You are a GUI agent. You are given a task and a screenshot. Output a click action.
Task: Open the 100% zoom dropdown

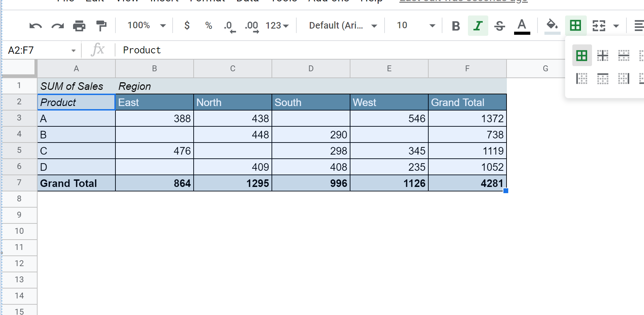[x=146, y=25]
